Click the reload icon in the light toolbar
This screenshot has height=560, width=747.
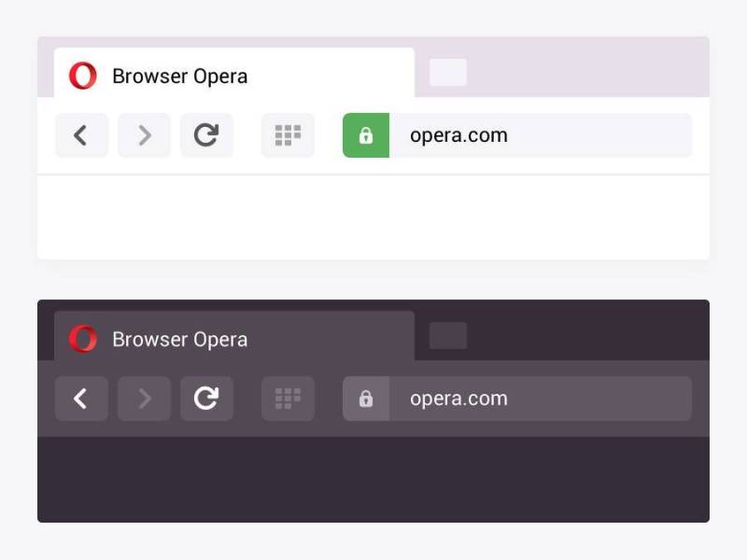[x=206, y=135]
